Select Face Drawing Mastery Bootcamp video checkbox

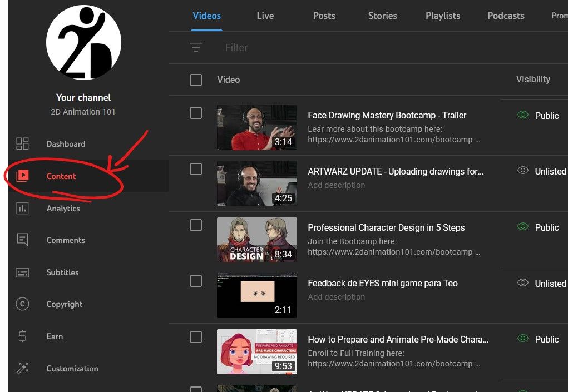click(196, 113)
